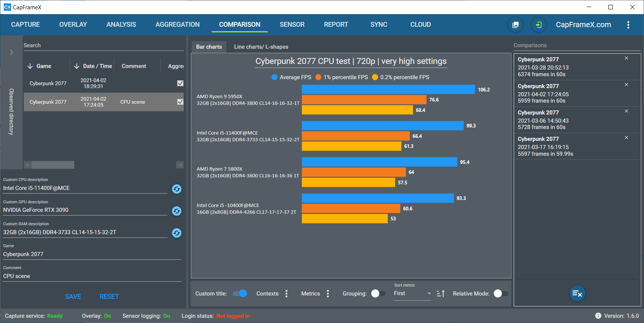Select the Cyberpunk 2077 record from 18:29:31

(x=104, y=83)
